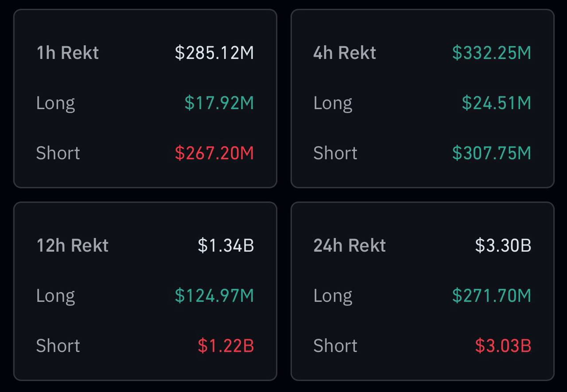Open the 12h Rekt card title
567x392 pixels.
[x=73, y=245]
